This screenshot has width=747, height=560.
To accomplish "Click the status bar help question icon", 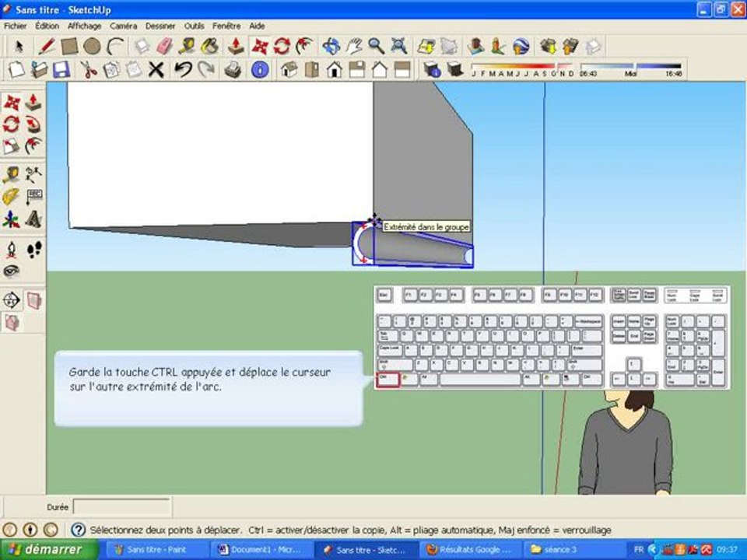I will [78, 530].
